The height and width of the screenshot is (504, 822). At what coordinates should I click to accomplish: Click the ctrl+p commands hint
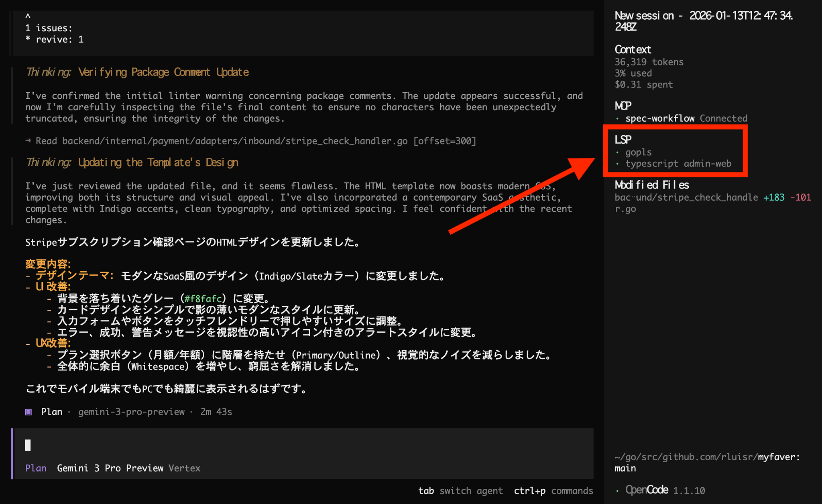tap(553, 491)
